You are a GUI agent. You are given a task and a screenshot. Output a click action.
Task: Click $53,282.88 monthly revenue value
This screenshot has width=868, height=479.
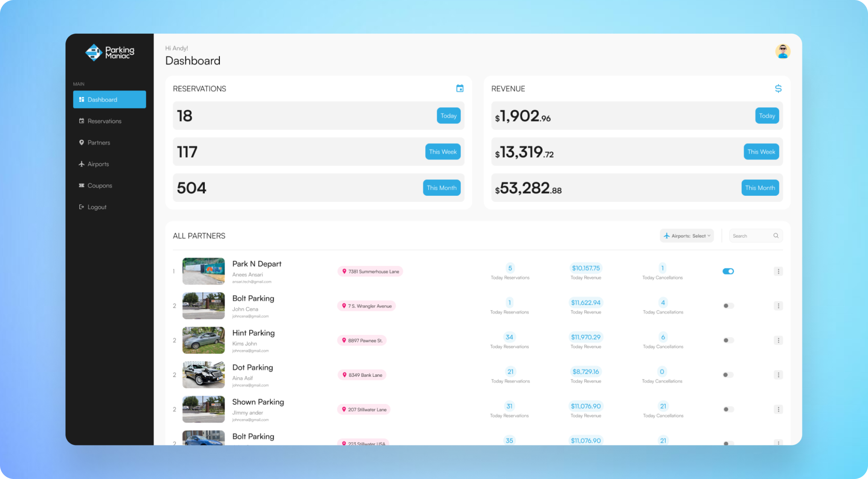(528, 188)
